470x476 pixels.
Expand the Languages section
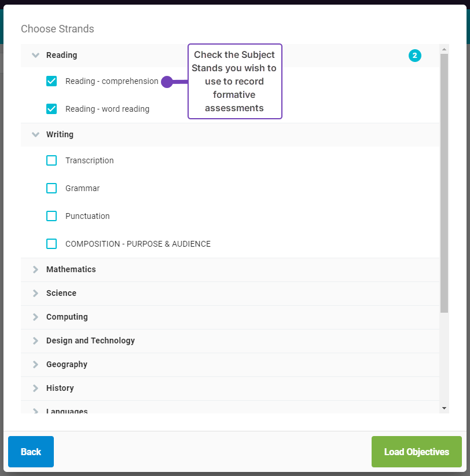click(x=35, y=411)
